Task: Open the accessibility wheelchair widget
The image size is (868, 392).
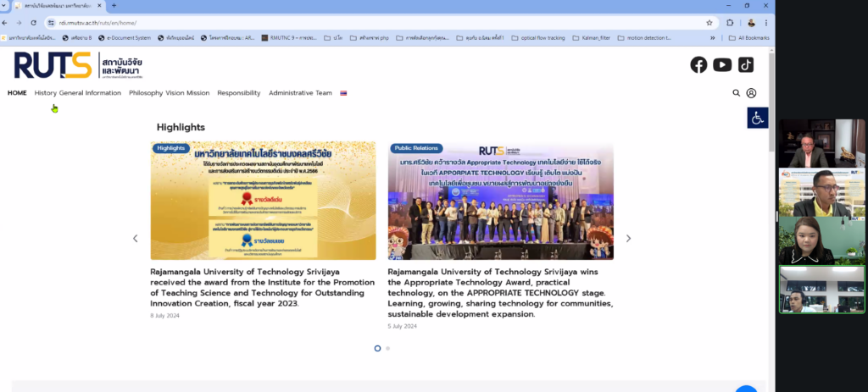Action: pos(757,118)
